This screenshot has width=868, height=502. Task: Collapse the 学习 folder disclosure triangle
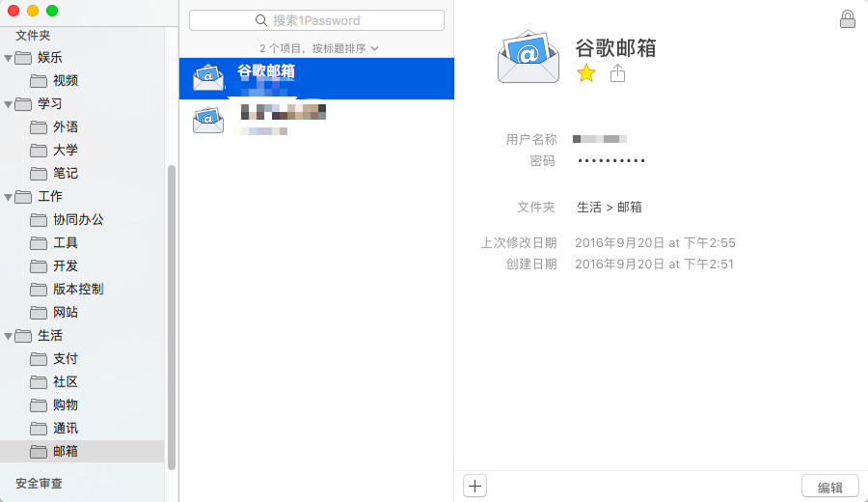pos(9,104)
